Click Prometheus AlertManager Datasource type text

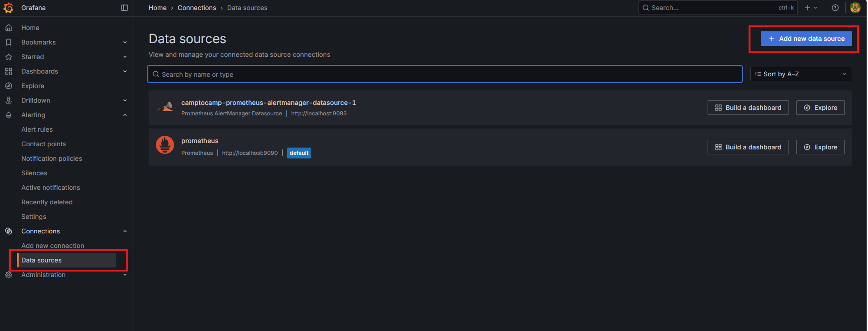[x=231, y=114]
